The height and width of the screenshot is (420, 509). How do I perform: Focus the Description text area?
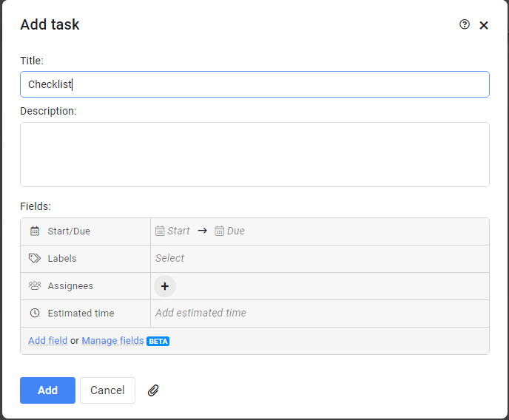254,155
